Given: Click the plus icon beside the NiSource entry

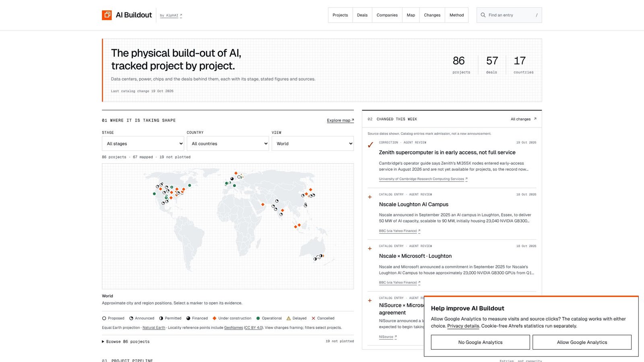Looking at the screenshot, I should point(370,300).
